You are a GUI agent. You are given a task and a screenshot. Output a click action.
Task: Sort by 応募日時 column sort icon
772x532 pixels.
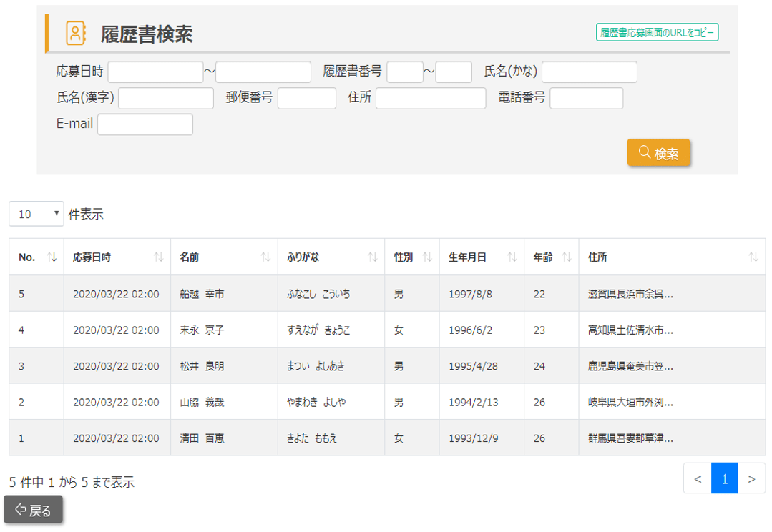[x=159, y=257]
